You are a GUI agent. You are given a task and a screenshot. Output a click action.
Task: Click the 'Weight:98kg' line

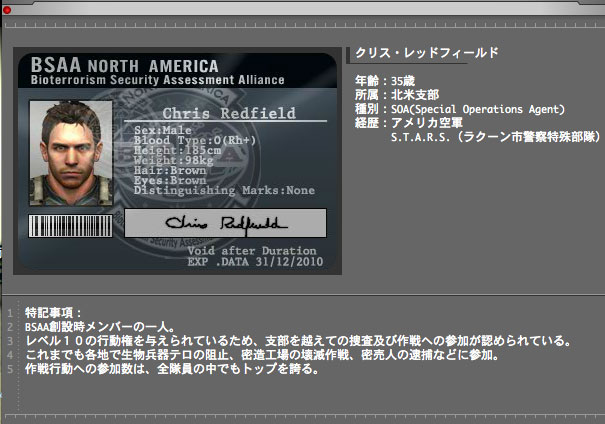click(174, 160)
